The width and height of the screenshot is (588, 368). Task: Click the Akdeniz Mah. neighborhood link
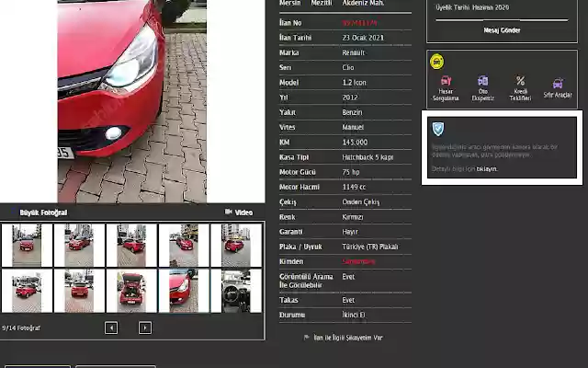click(x=364, y=3)
